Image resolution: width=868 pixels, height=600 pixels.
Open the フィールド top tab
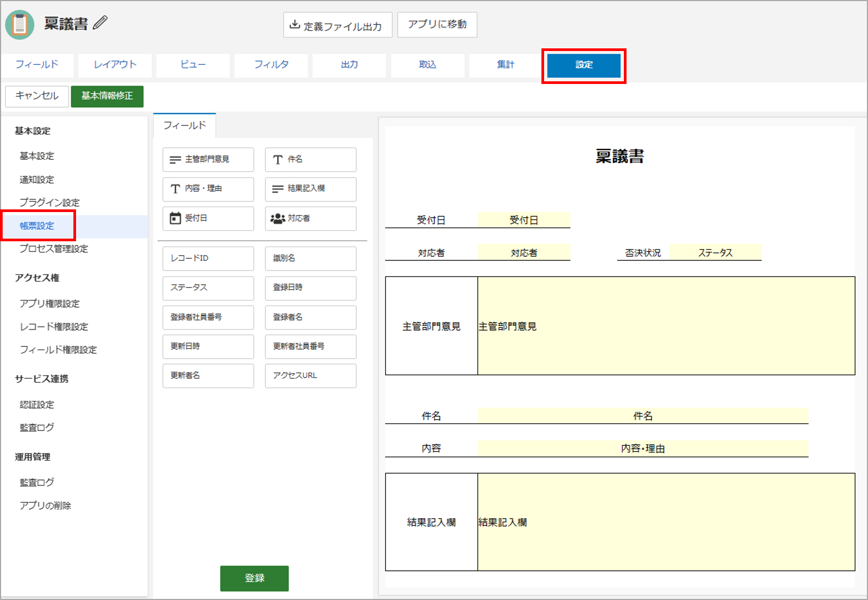pos(37,65)
